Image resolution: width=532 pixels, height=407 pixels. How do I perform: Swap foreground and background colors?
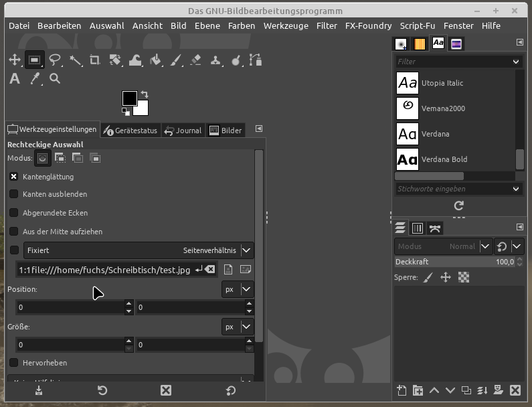click(x=145, y=94)
